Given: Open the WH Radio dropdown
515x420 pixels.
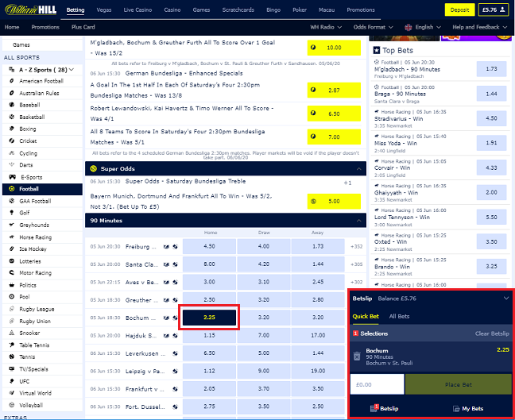Looking at the screenshot, I should point(326,27).
